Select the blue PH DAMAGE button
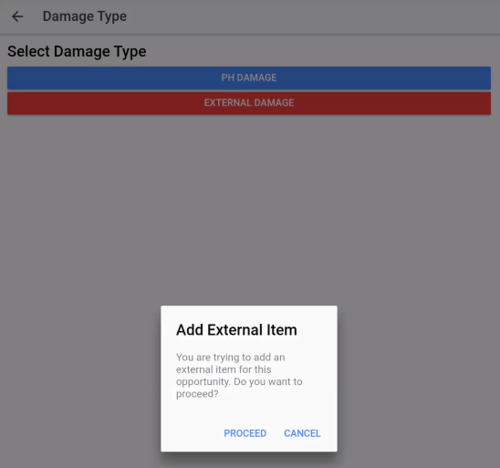The width and height of the screenshot is (500, 468). click(249, 78)
